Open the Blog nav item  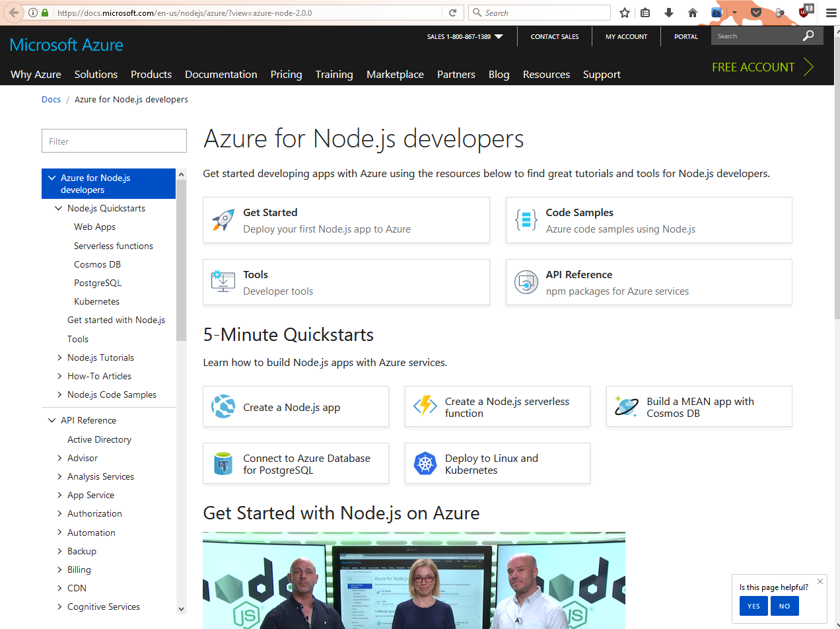tap(499, 75)
